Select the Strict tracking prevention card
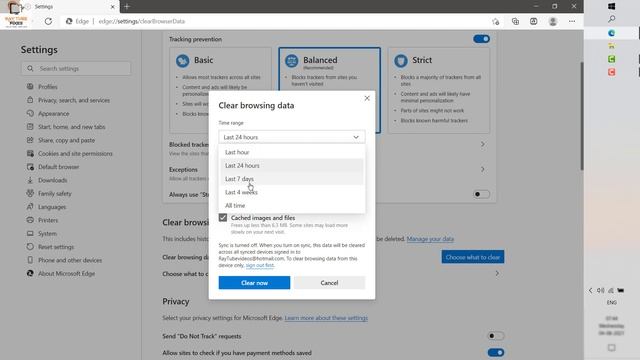Screen dimensions: 640x360 point(439,90)
